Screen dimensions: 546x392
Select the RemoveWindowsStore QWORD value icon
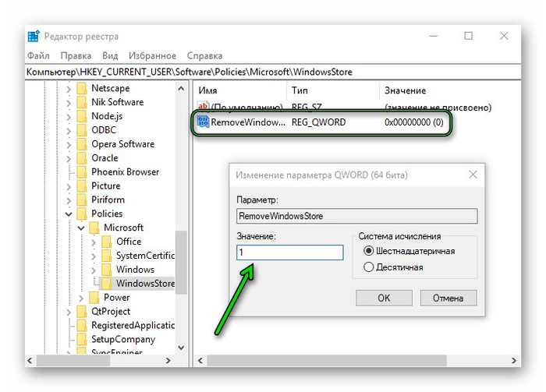(203, 122)
